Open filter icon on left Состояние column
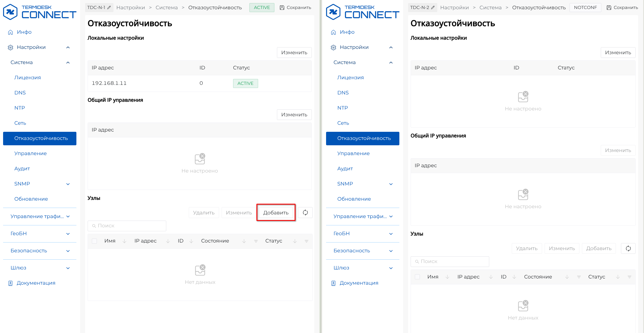 [x=256, y=241]
